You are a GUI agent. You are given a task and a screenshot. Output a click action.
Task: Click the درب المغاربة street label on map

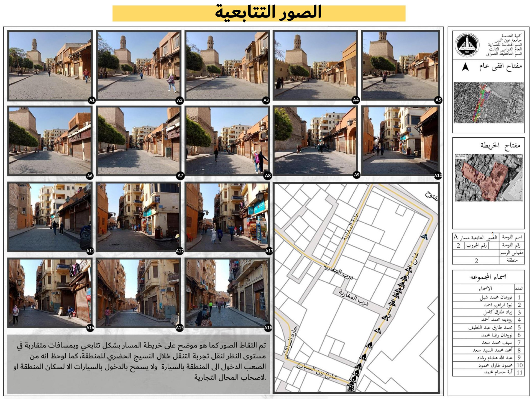tap(353, 298)
